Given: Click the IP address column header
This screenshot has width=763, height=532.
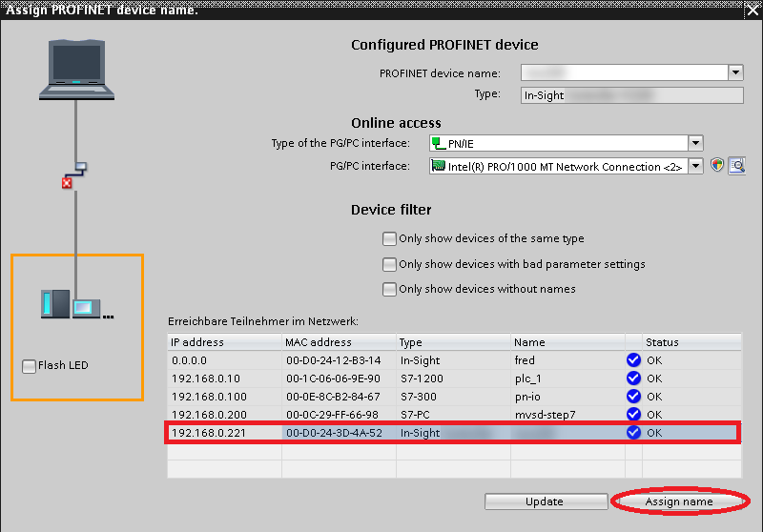Looking at the screenshot, I should (224, 342).
